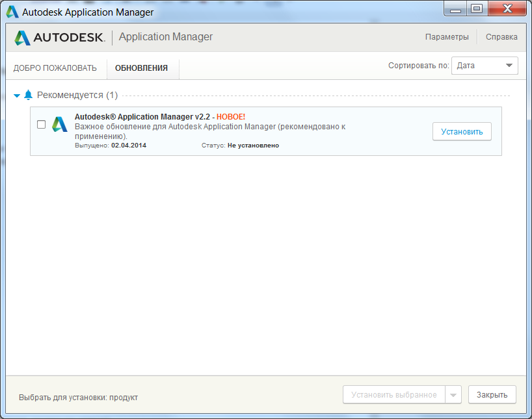Collapse the Рекомендуется (1) section arrow
Screen dimensions: 532x419
pos(17,95)
